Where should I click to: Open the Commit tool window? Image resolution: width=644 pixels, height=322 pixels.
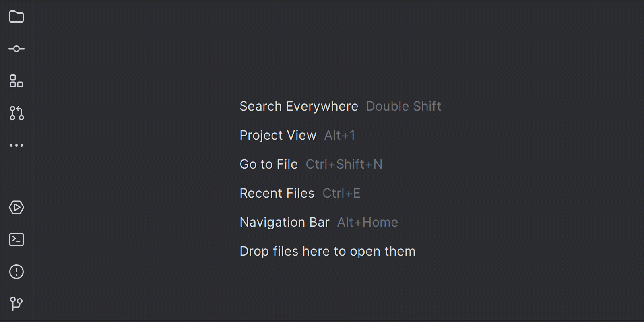point(16,49)
